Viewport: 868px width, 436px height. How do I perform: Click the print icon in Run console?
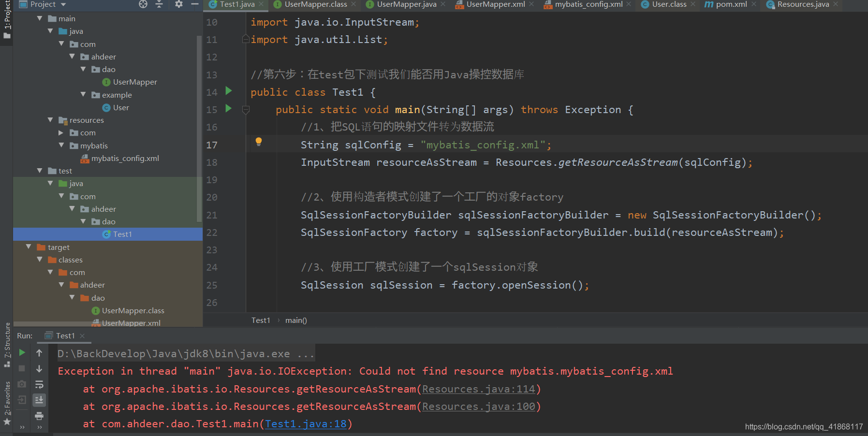tap(39, 416)
